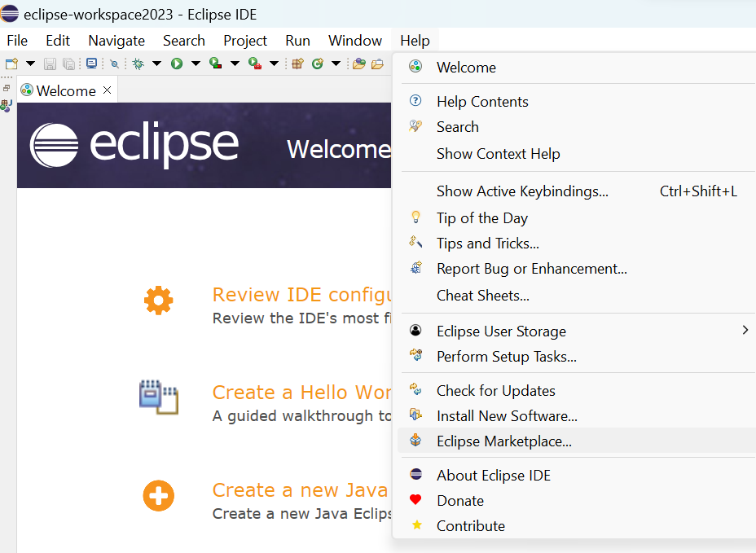Choose Show Active Keybindings...
The image size is (756, 553).
coord(577,191)
